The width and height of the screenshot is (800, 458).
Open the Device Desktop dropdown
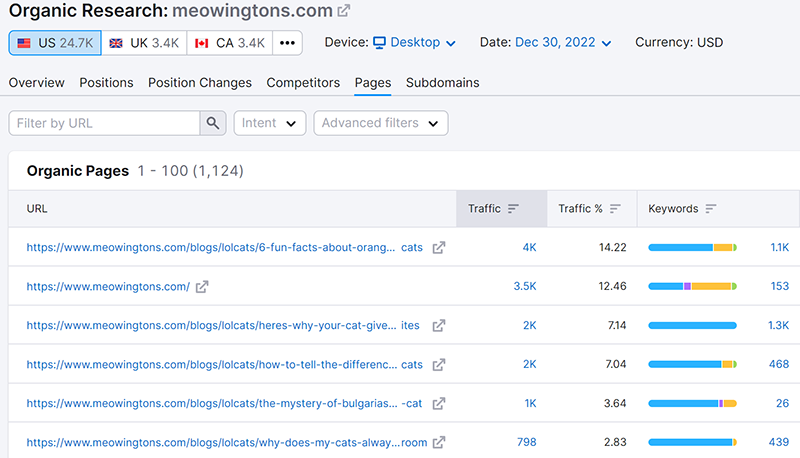pyautogui.click(x=414, y=42)
